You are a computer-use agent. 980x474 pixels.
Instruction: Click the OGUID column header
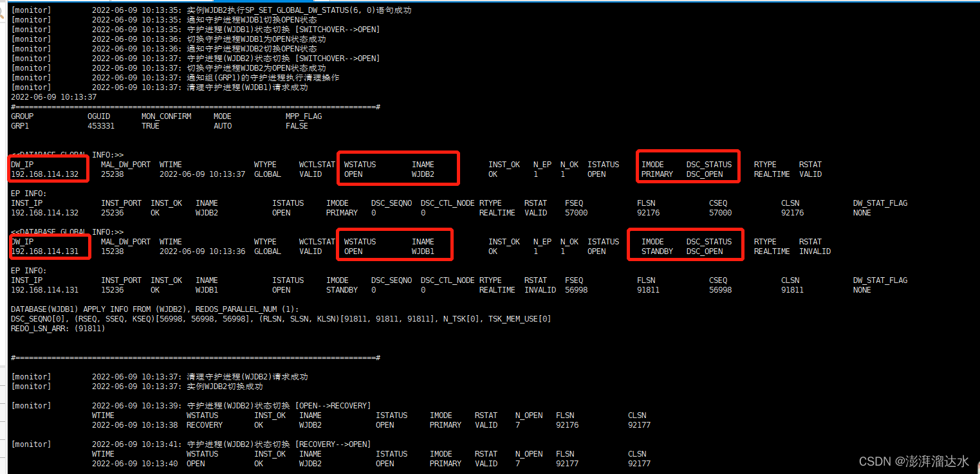(x=99, y=116)
